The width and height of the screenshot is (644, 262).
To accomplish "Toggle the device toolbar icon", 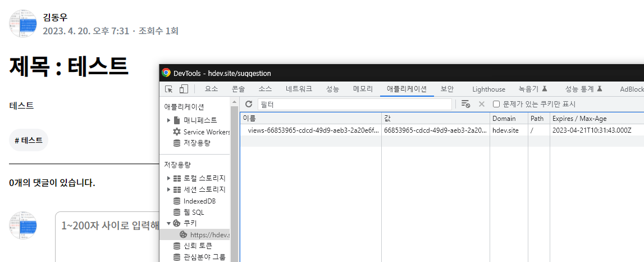I will 184,89.
